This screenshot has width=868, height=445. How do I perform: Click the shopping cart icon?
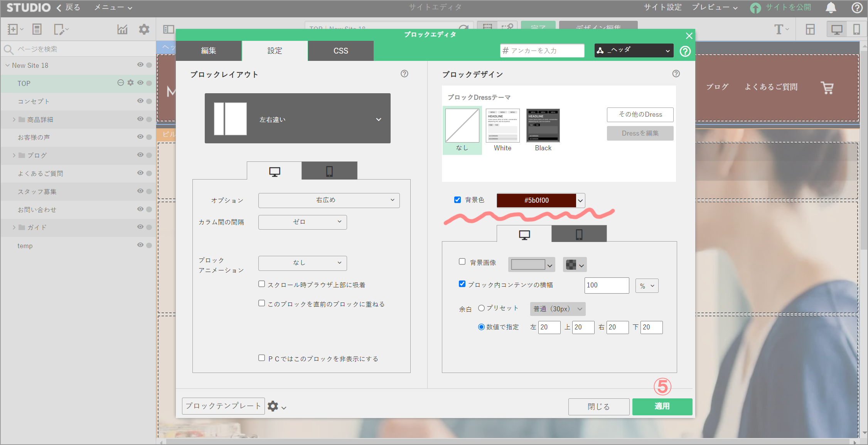(827, 87)
